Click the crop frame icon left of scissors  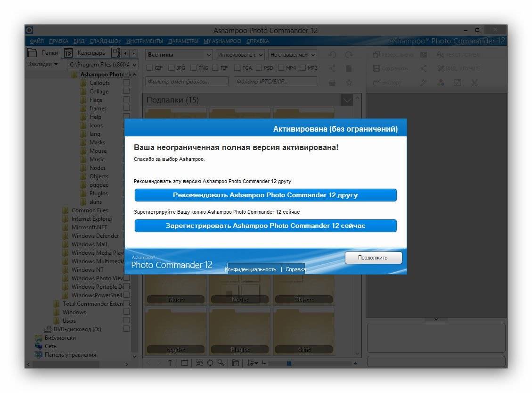[x=458, y=83]
